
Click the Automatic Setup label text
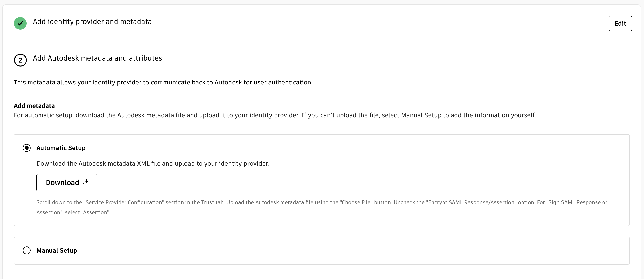tap(61, 148)
